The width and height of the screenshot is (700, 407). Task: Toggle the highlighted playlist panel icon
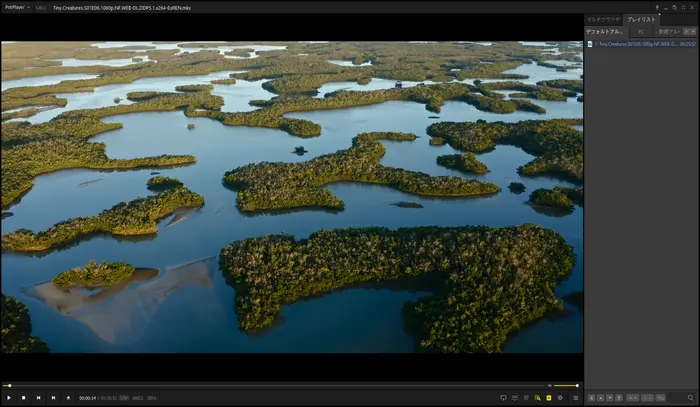[x=548, y=397]
